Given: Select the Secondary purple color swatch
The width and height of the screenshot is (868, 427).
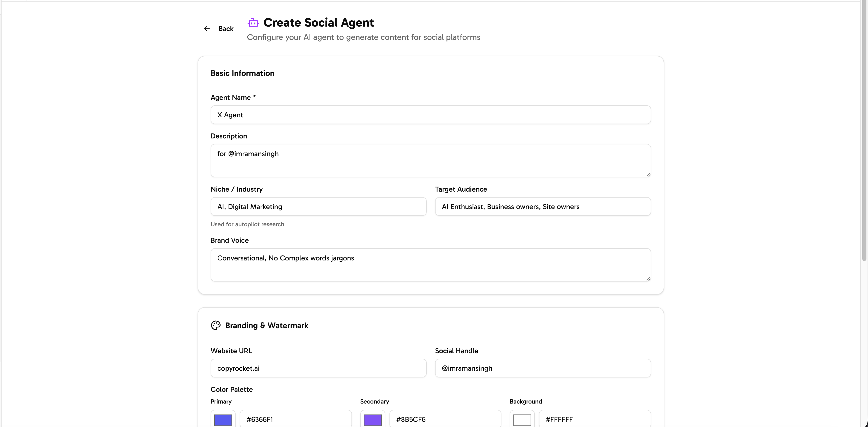Looking at the screenshot, I should 372,420.
